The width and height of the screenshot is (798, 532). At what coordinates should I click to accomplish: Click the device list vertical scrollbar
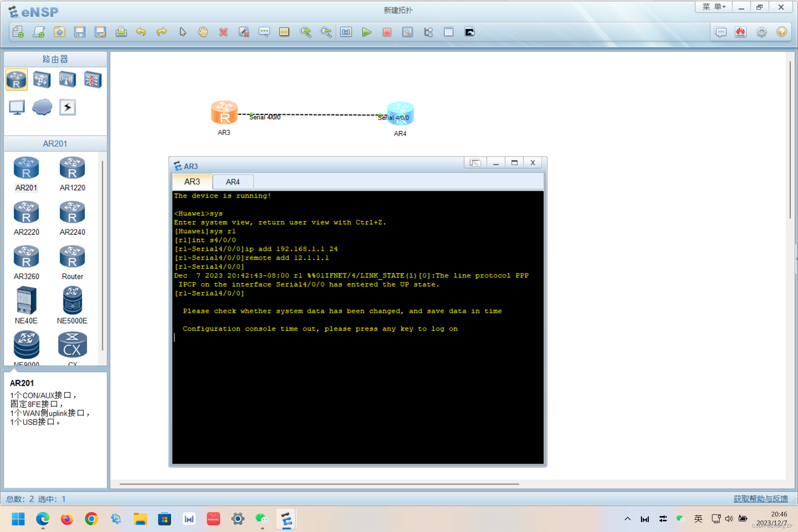click(102, 255)
